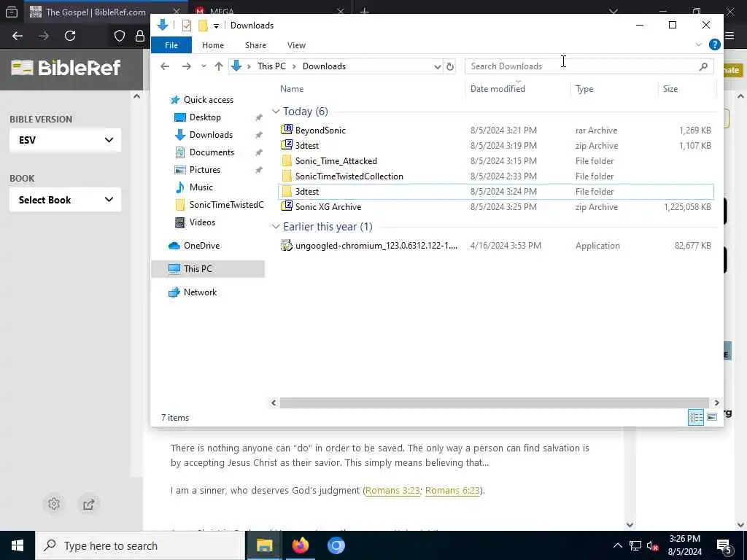The height and width of the screenshot is (560, 747).
Task: Select Documents in navigation pane
Action: (x=212, y=152)
